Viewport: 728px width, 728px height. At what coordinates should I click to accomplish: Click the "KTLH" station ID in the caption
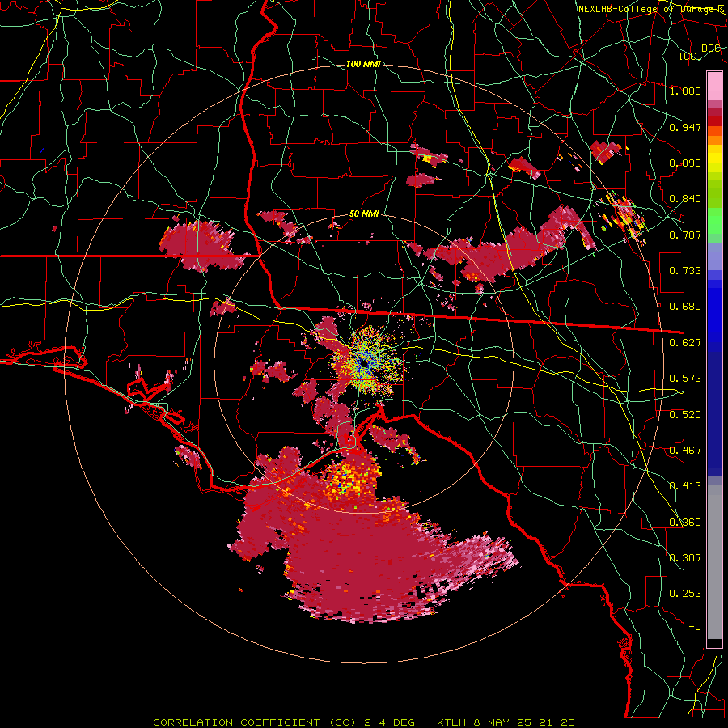[x=451, y=722]
